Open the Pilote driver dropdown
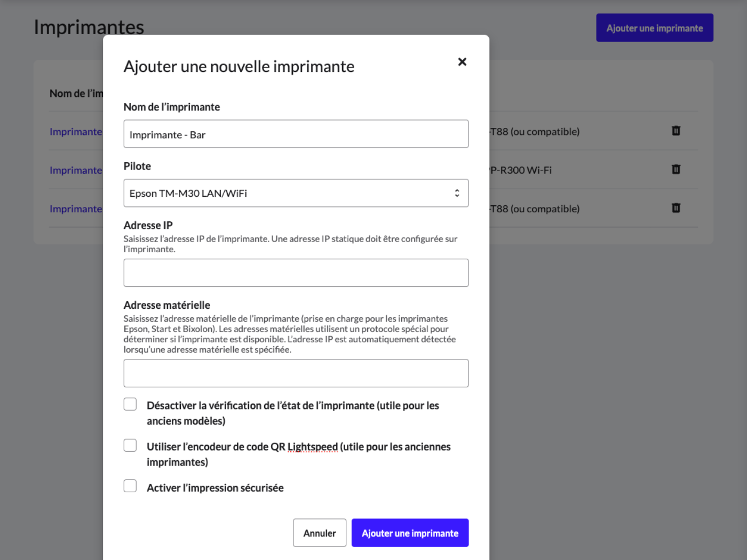Screen dimensions: 747x560 [296, 193]
